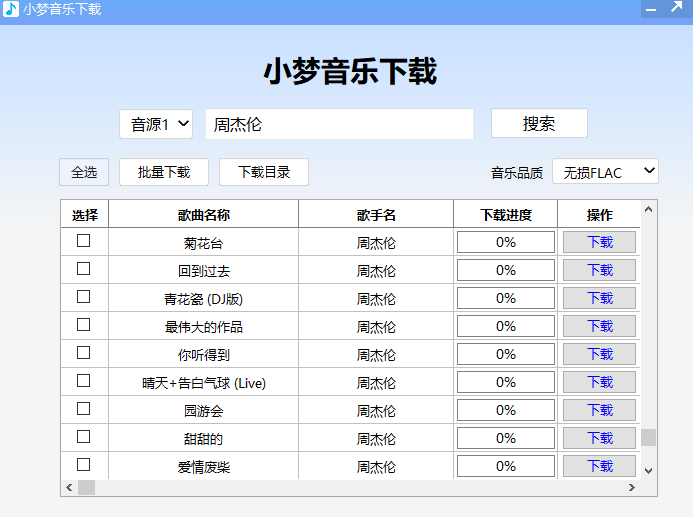
Task: Click the 音乐品质 label
Action: pos(517,173)
